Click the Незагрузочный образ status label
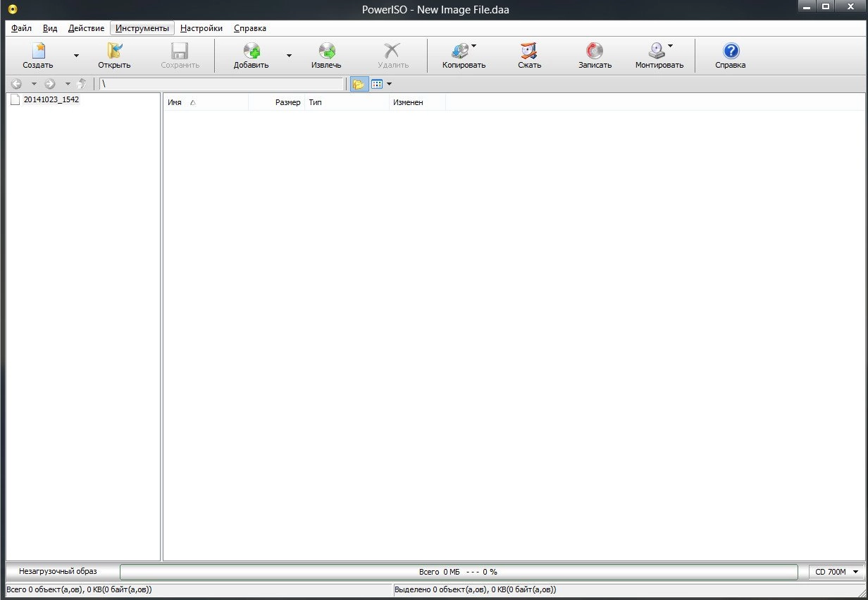868x600 pixels. [x=58, y=571]
